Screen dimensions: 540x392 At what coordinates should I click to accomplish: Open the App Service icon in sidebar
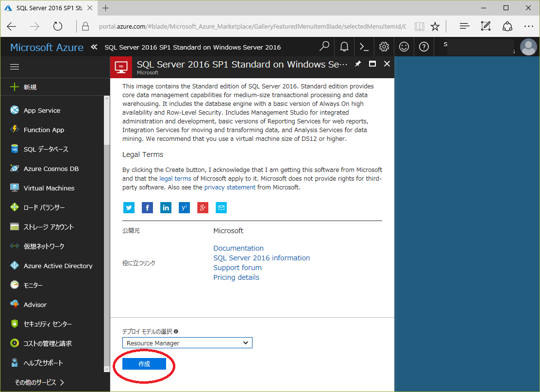[x=15, y=110]
